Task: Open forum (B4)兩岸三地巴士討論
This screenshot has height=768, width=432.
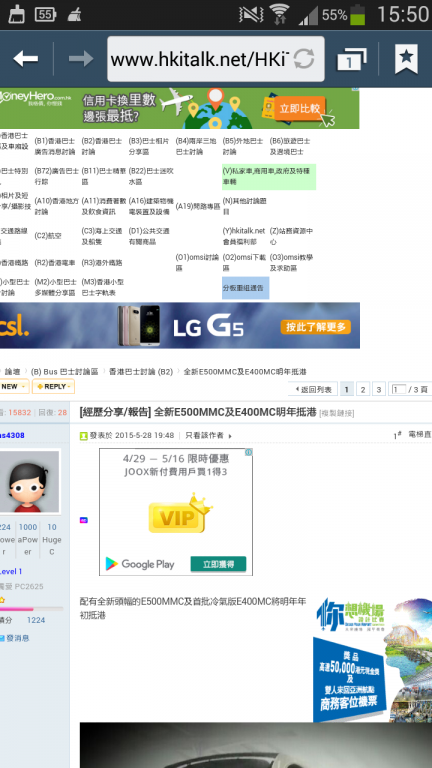Action: click(196, 146)
